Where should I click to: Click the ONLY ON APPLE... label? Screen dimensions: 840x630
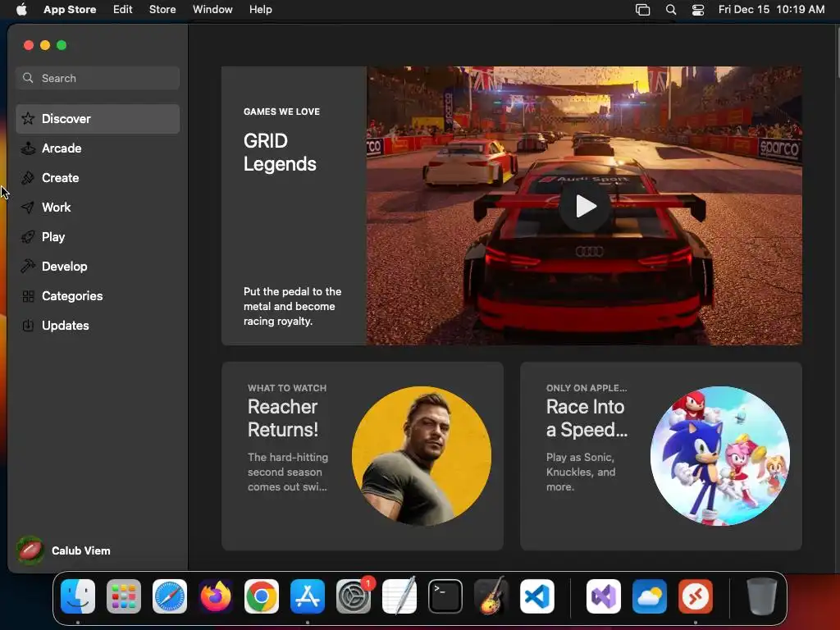click(587, 388)
